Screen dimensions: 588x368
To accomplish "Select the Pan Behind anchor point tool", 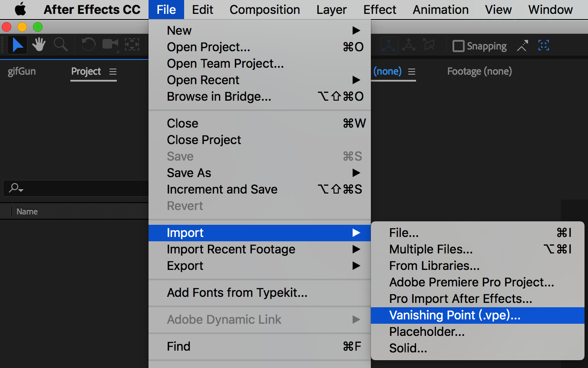I will 132,45.
